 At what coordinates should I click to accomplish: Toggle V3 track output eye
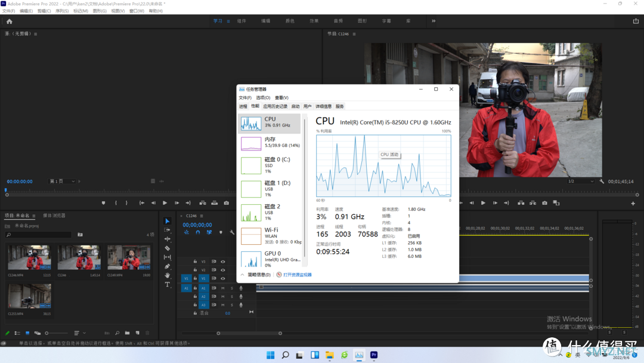[223, 262]
